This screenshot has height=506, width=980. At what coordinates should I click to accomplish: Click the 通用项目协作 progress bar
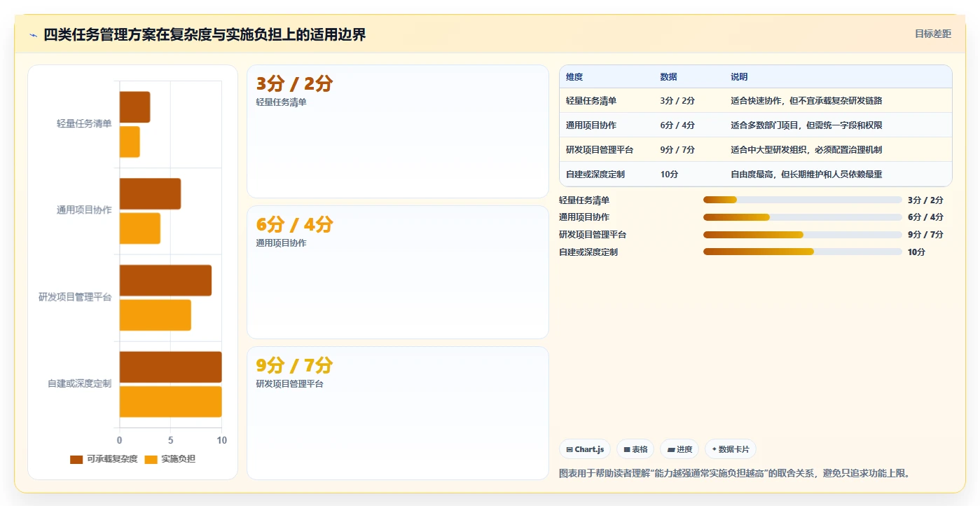tap(802, 217)
